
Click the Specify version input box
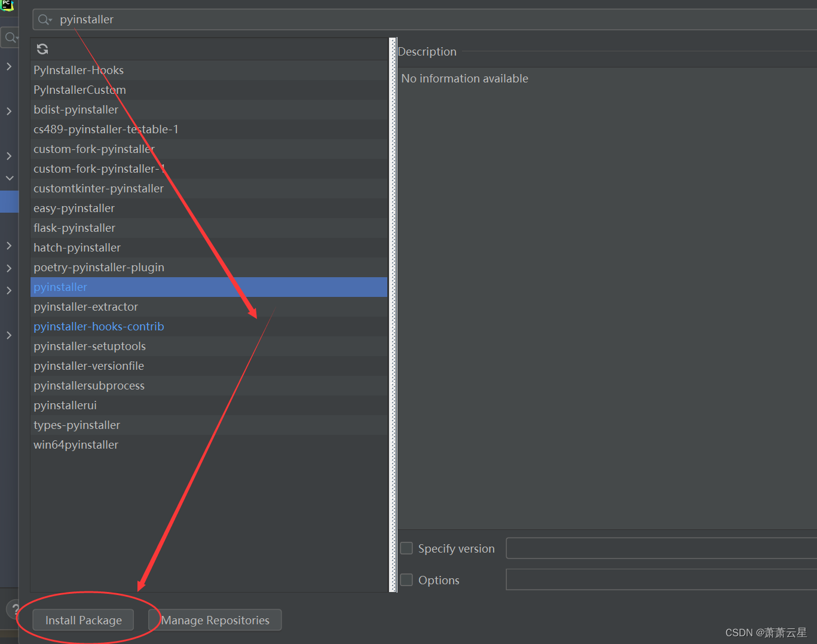coord(661,548)
